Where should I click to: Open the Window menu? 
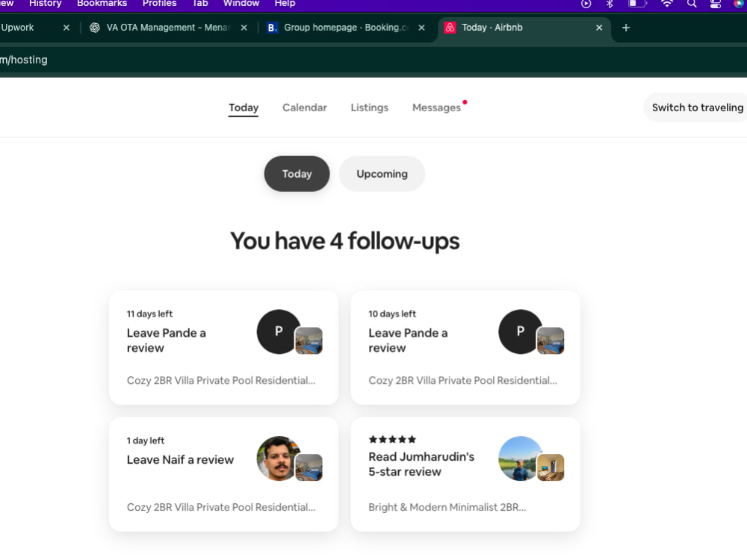coord(241,3)
